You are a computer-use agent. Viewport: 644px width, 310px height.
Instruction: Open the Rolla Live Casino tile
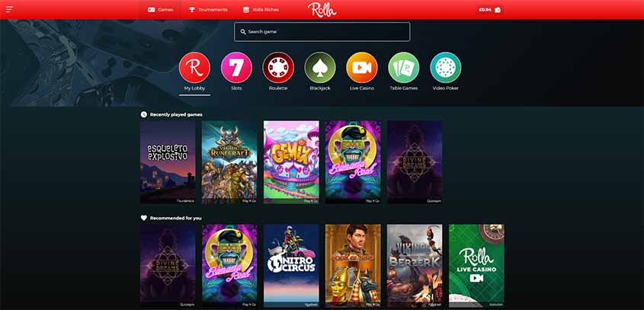[x=476, y=266]
